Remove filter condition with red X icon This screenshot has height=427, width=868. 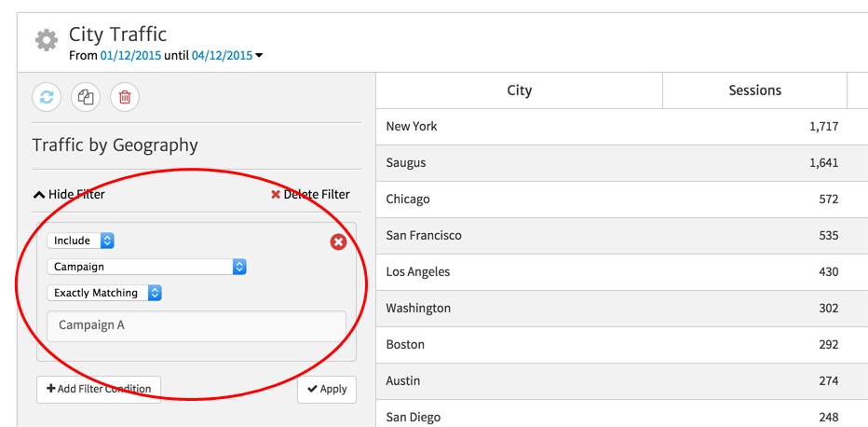coord(338,241)
